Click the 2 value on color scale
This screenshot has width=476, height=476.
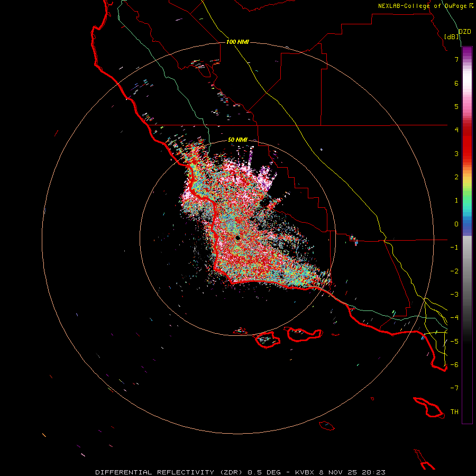[x=456, y=177]
